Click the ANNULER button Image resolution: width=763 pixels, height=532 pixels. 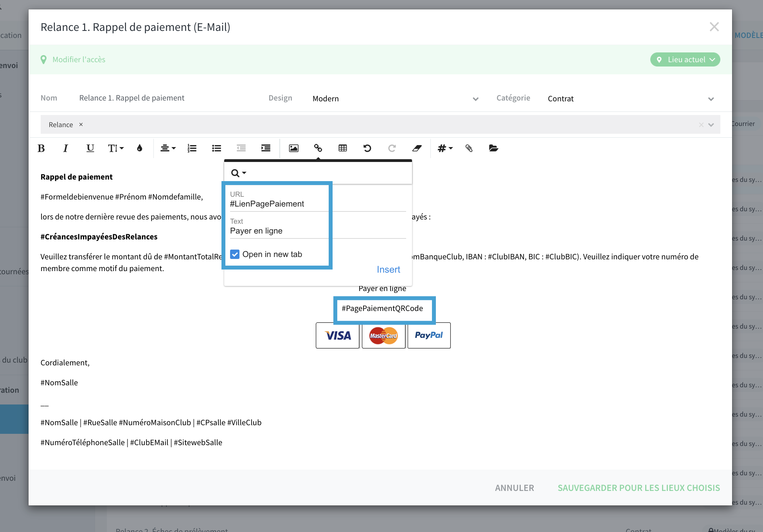tap(515, 488)
